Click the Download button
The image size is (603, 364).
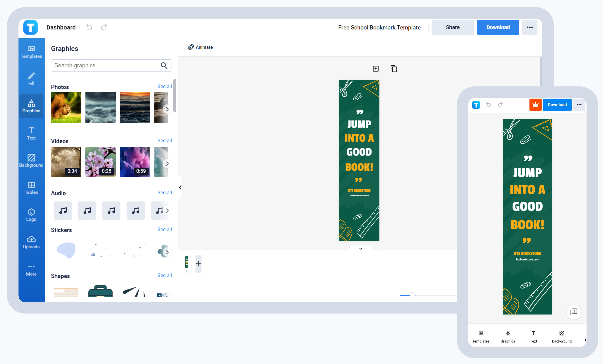[498, 27]
